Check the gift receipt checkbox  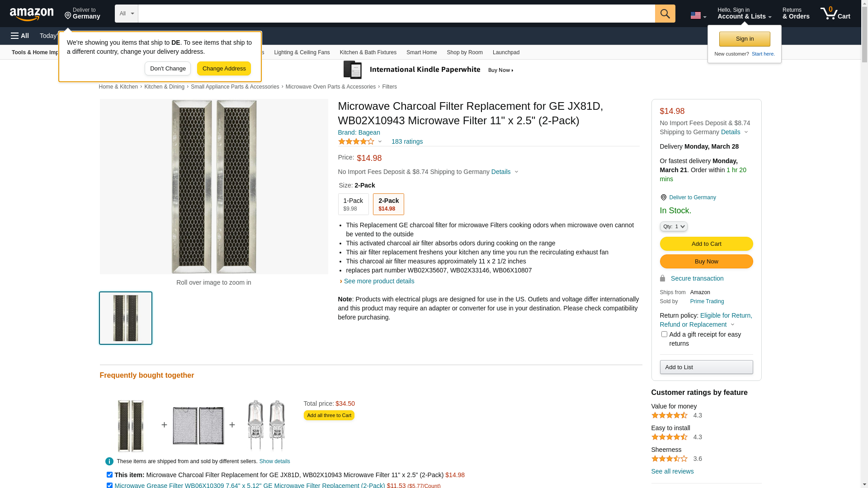pos(664,334)
